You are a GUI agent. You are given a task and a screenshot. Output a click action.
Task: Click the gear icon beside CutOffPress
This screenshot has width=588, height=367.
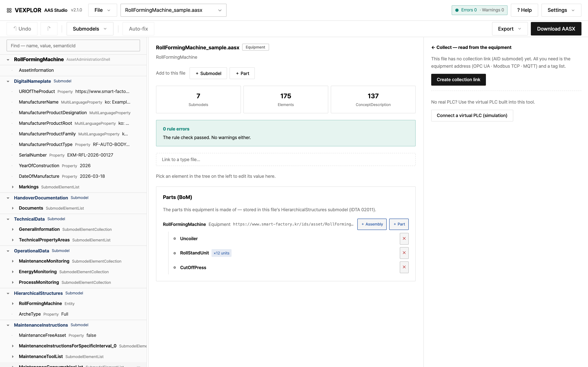[x=174, y=268]
